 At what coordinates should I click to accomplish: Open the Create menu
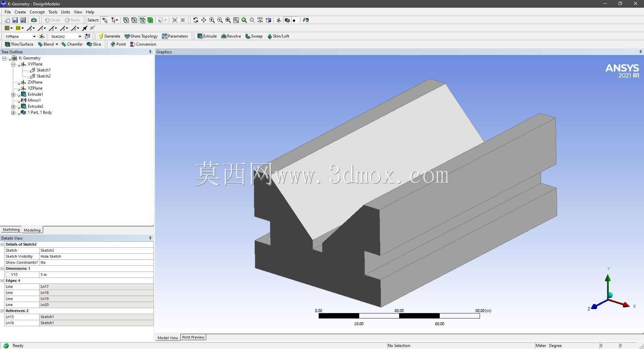click(20, 12)
